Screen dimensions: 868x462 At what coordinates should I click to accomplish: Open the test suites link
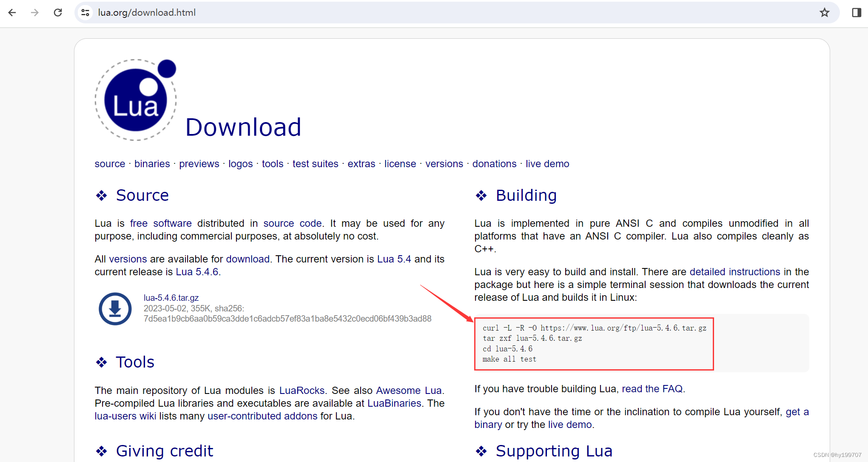315,164
